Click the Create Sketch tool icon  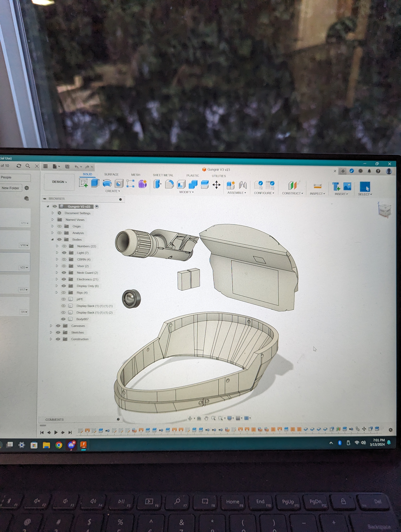point(83,183)
